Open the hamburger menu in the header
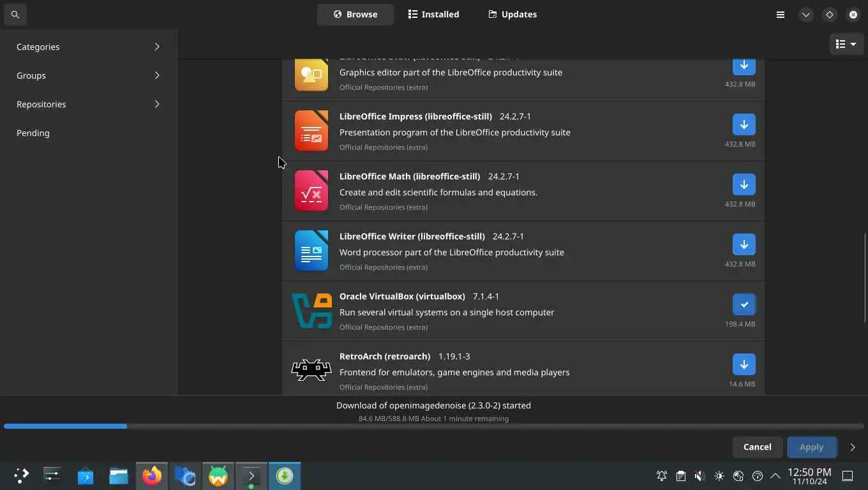868x490 pixels. click(780, 14)
